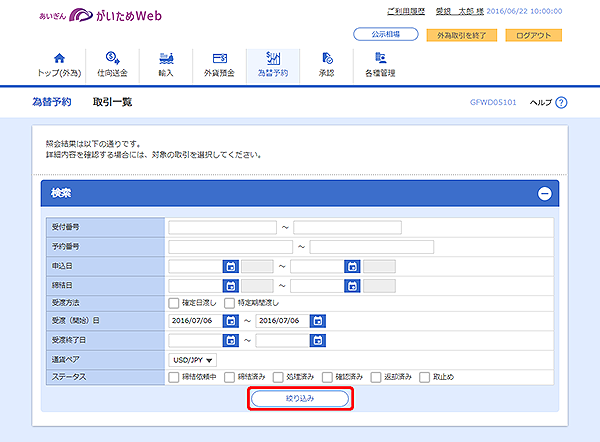
Task: Click the 受付番号 to input field
Action: coord(347,227)
